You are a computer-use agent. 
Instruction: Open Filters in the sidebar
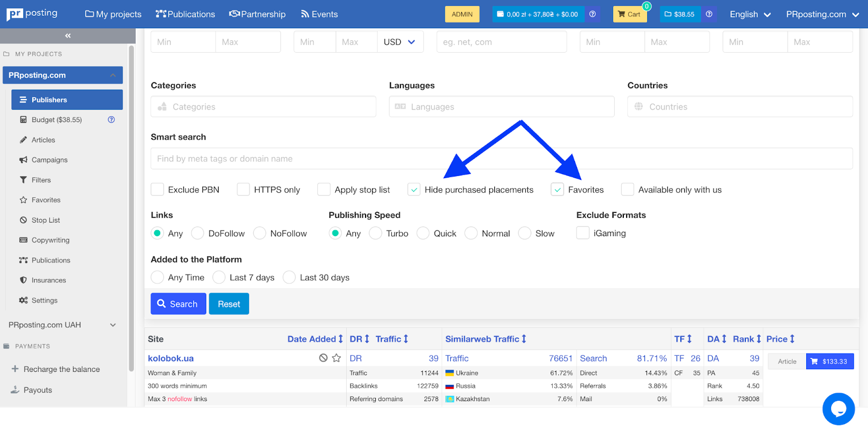coord(41,180)
